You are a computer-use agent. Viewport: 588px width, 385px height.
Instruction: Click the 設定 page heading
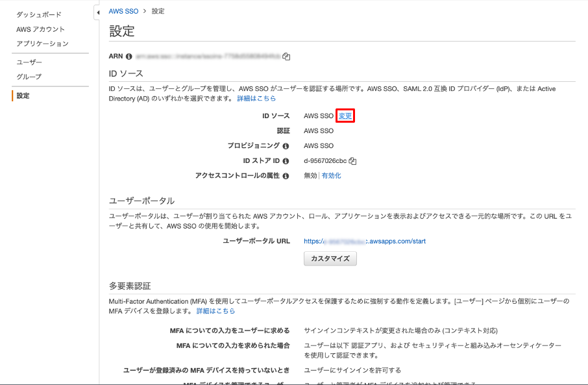(x=122, y=31)
